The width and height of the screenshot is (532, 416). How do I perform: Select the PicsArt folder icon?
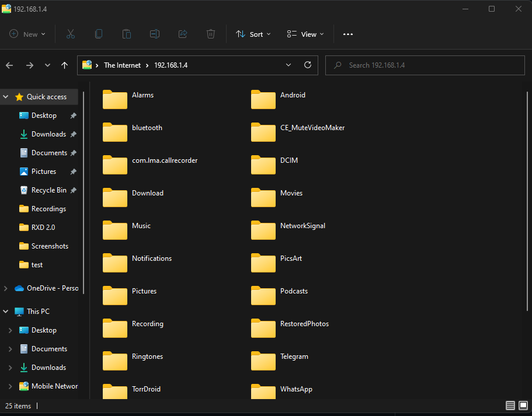point(263,263)
